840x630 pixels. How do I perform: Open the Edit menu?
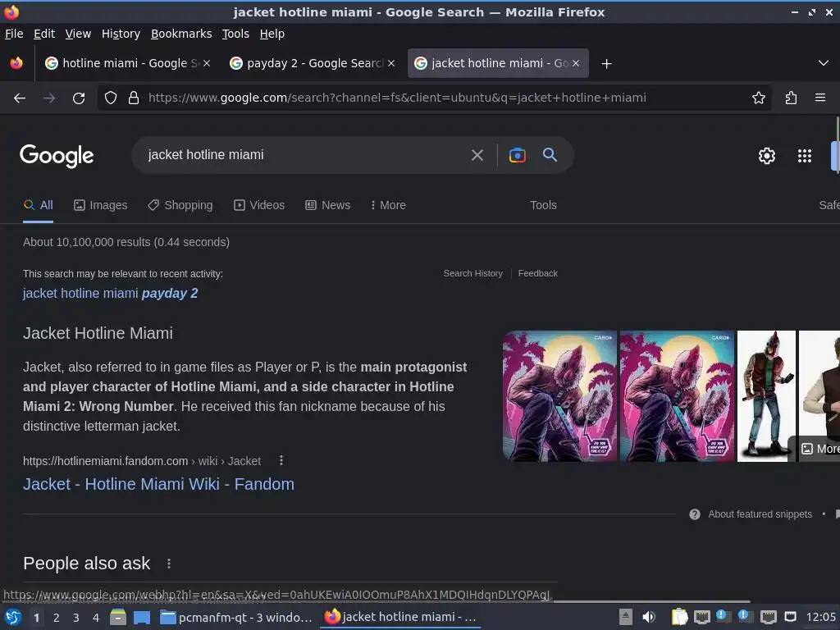[44, 34]
